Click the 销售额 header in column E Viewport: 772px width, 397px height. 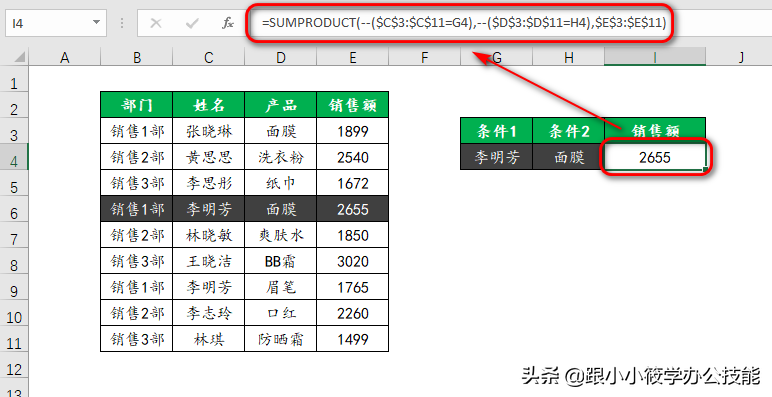[353, 104]
